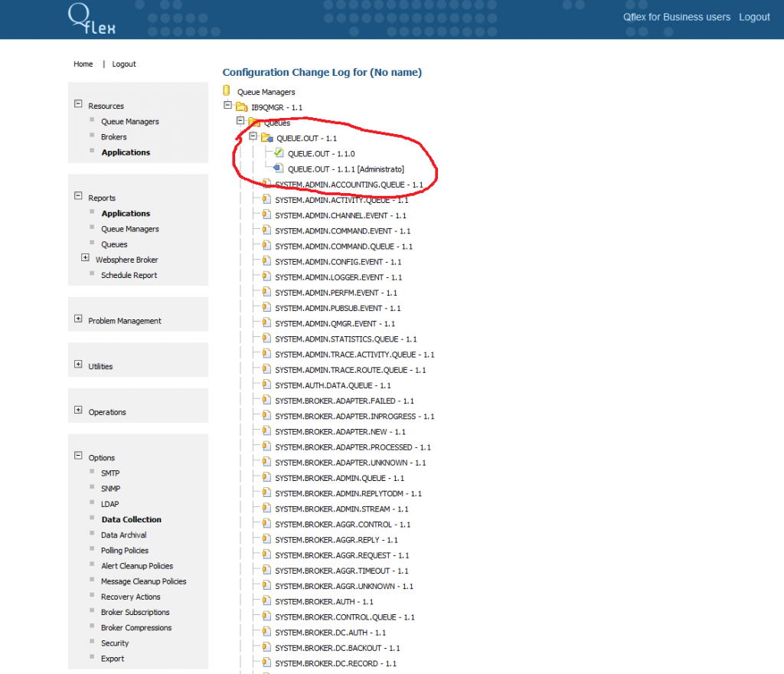Select SYSTEM.BROKER.DC.RECORD - 1.1 entry
The width and height of the screenshot is (784, 674).
coord(336,663)
